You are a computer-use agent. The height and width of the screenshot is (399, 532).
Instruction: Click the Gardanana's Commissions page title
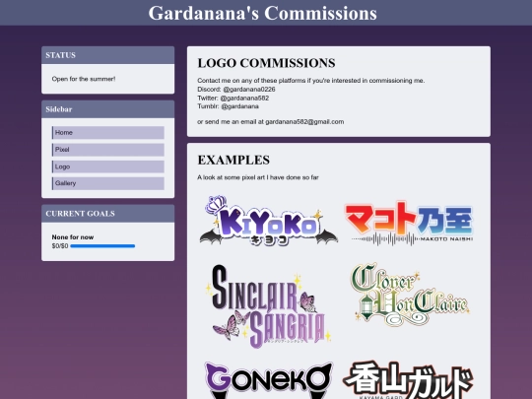point(263,13)
